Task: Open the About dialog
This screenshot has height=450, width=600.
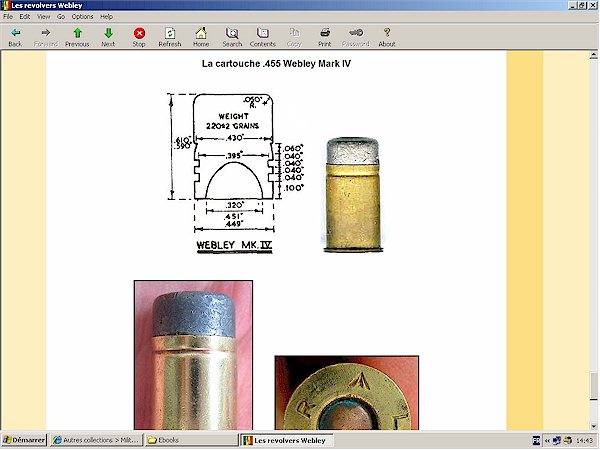Action: coord(387,37)
